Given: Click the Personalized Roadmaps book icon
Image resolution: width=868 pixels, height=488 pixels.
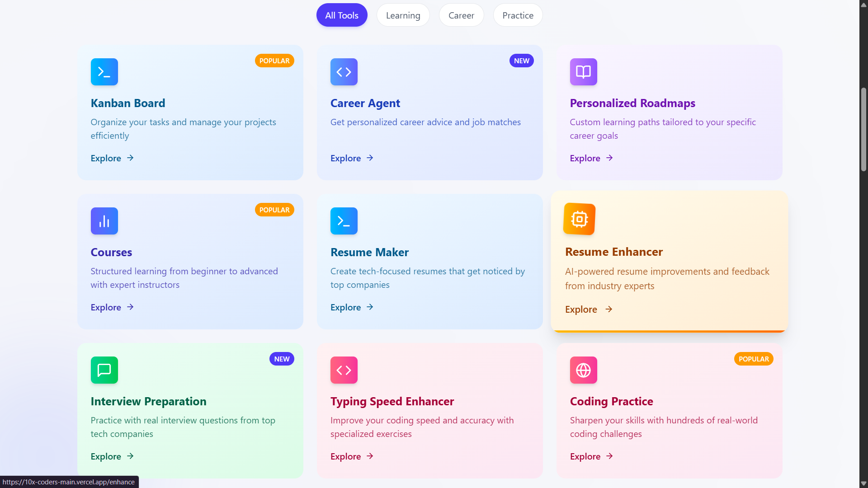Looking at the screenshot, I should (583, 72).
